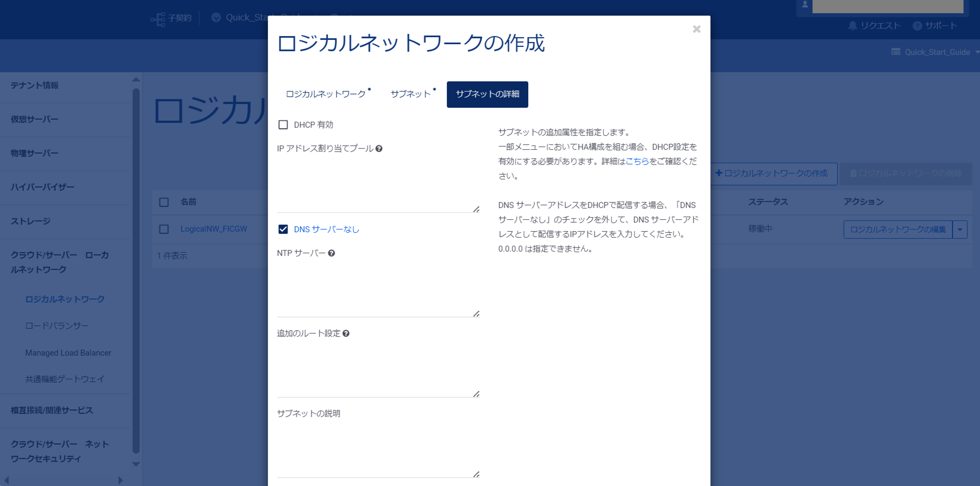Click the ロジカルネットワークの編集 button

pyautogui.click(x=898, y=229)
